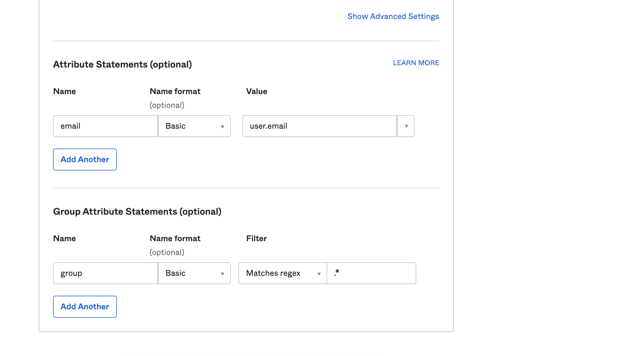Open the LEARN MORE link
The height and width of the screenshot is (356, 644).
pos(416,63)
